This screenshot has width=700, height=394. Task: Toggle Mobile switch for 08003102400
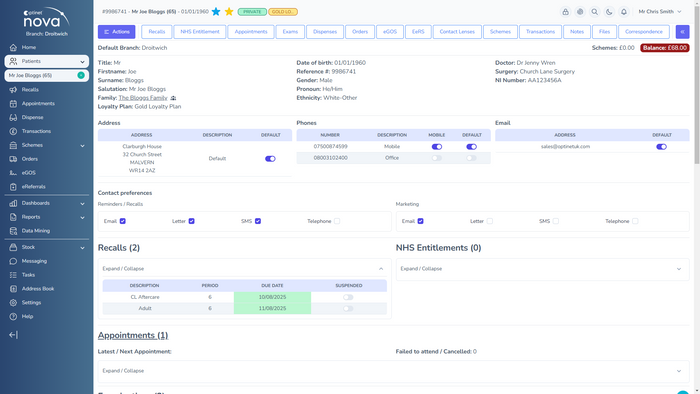click(437, 158)
